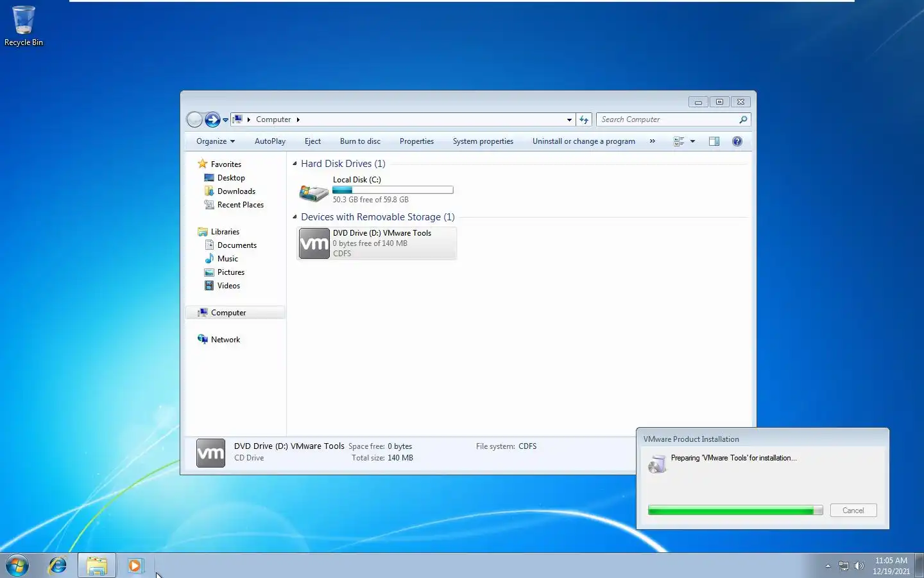The height and width of the screenshot is (578, 924).
Task: Click Eject in the toolbar
Action: pos(312,141)
